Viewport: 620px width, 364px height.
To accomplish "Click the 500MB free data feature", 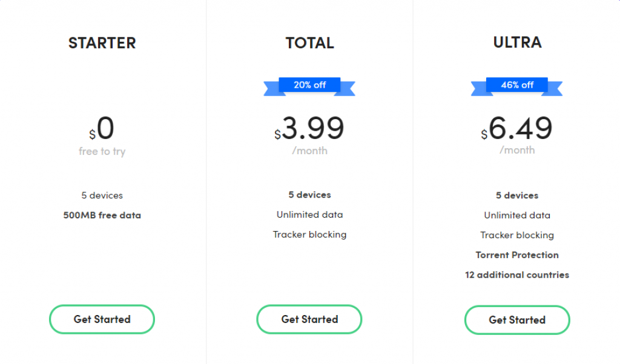I will (x=102, y=215).
